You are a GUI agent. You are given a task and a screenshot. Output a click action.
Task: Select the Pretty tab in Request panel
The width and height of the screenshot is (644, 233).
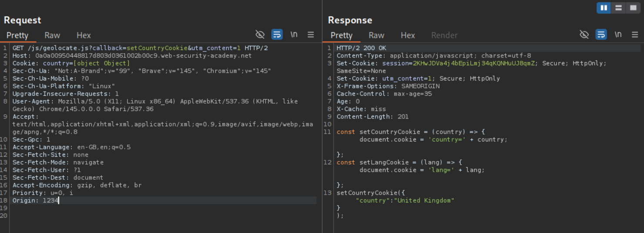(x=17, y=35)
